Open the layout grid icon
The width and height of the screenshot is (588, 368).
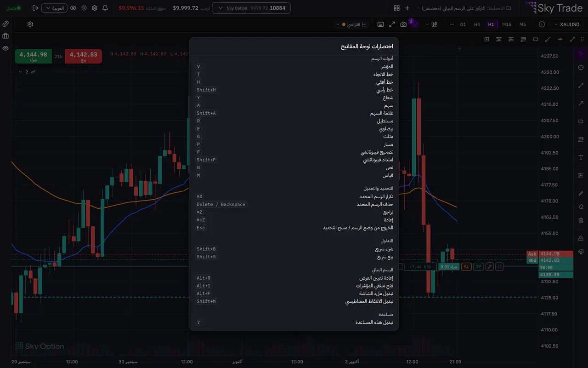click(x=396, y=8)
